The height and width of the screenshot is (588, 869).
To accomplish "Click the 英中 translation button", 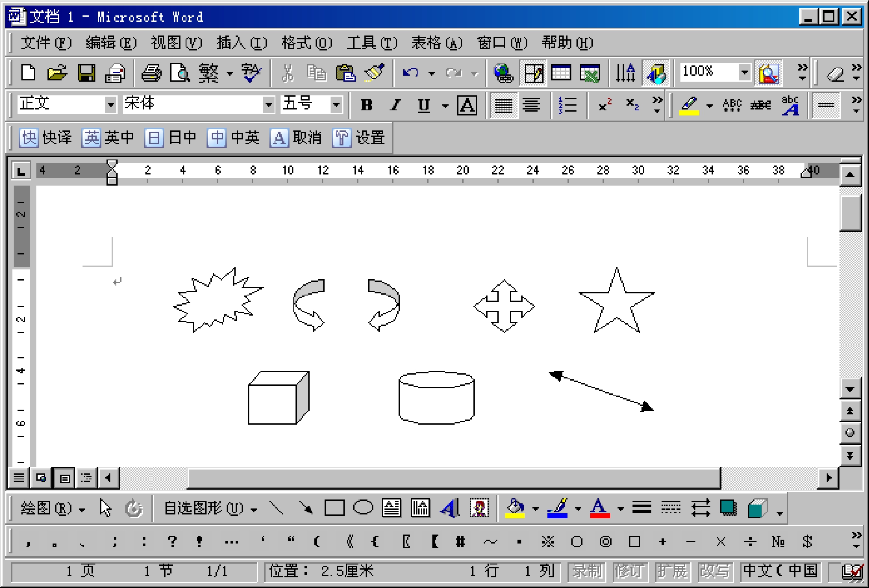I will [108, 138].
